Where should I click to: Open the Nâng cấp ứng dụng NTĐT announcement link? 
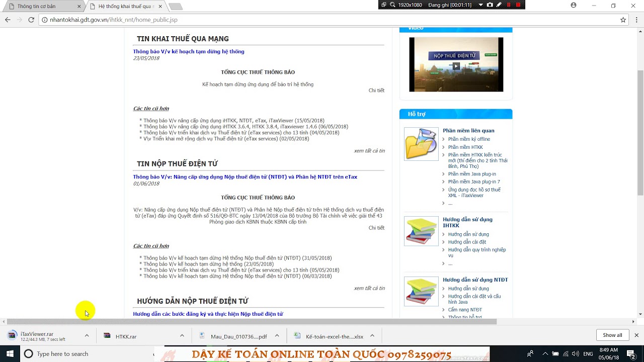pos(245,177)
